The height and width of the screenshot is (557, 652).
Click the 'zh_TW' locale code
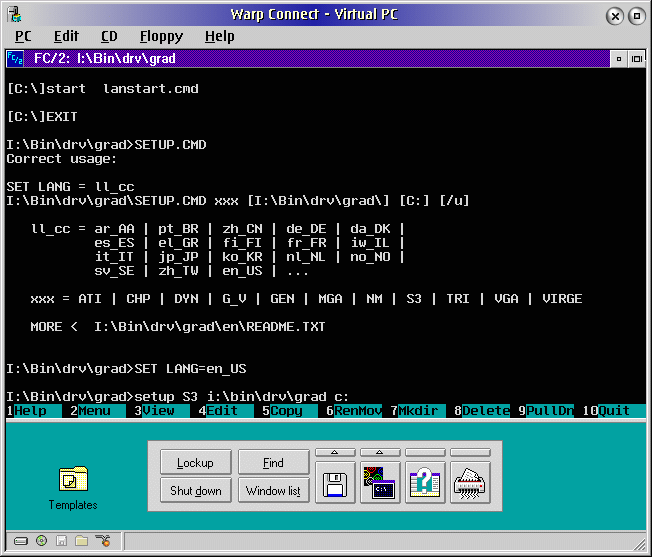178,271
